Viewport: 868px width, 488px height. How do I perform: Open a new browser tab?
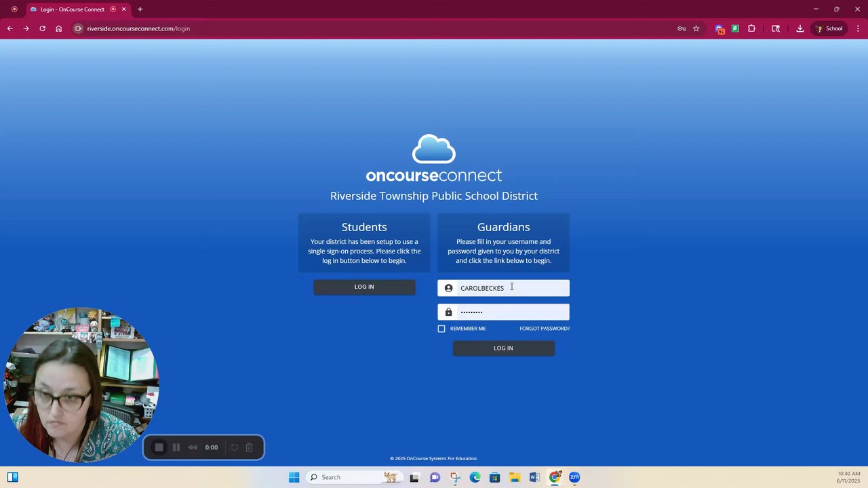click(x=140, y=9)
